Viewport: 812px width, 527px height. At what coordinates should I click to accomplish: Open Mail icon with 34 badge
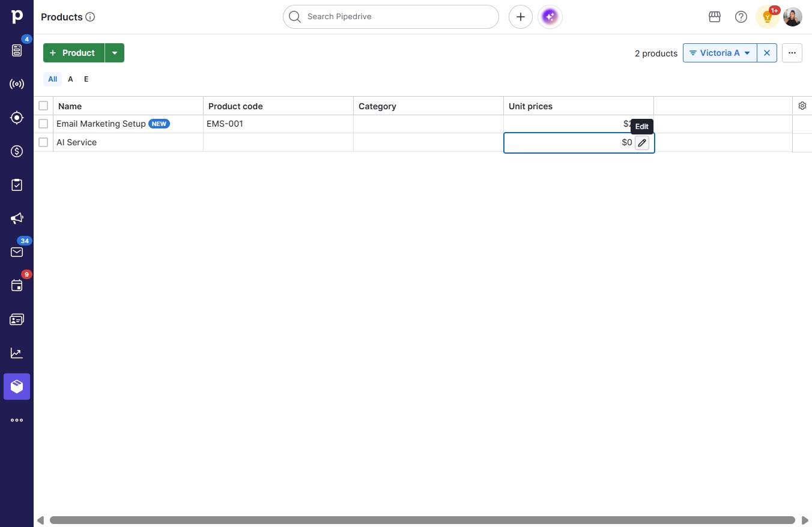(x=17, y=252)
